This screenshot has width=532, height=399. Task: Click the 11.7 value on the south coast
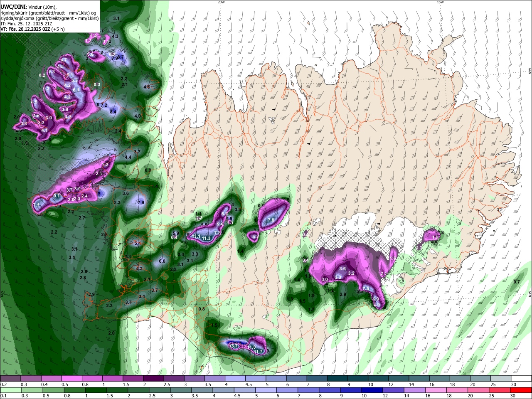[x=259, y=352]
